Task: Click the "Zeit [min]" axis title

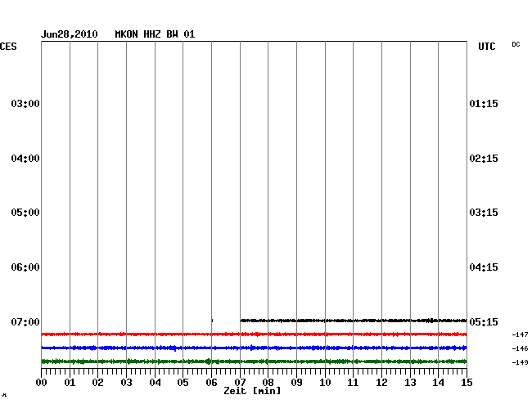Action: 252,391
